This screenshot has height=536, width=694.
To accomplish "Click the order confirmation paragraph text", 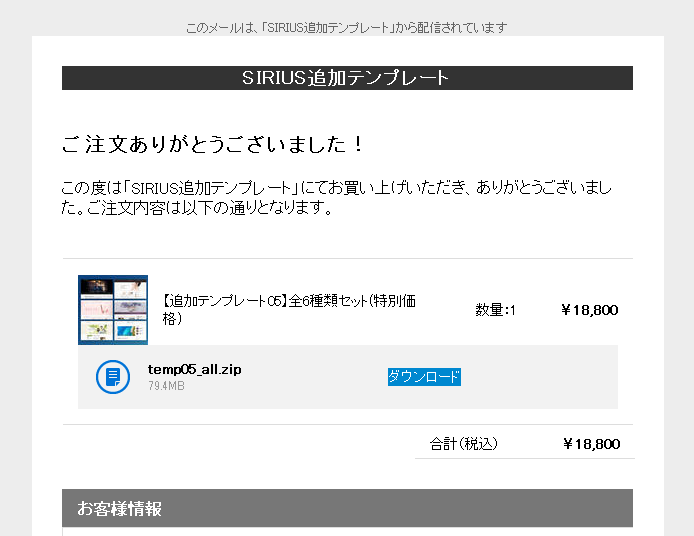I will (336, 198).
